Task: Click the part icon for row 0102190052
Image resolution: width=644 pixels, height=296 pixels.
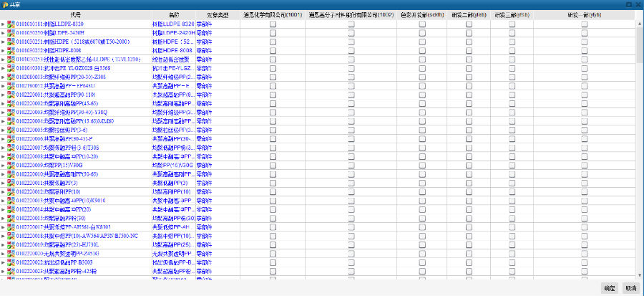Action: tap(11, 86)
